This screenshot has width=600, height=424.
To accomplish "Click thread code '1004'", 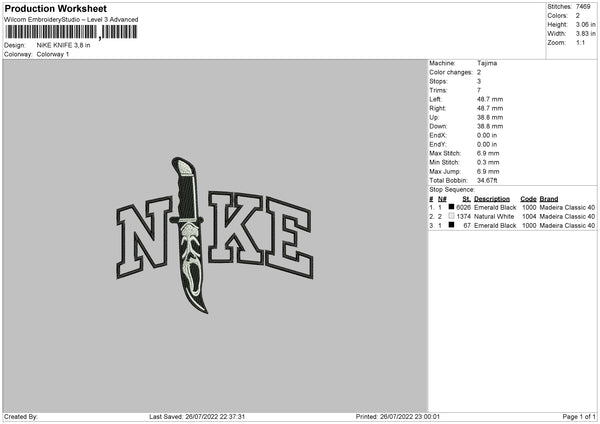I will 529,217.
